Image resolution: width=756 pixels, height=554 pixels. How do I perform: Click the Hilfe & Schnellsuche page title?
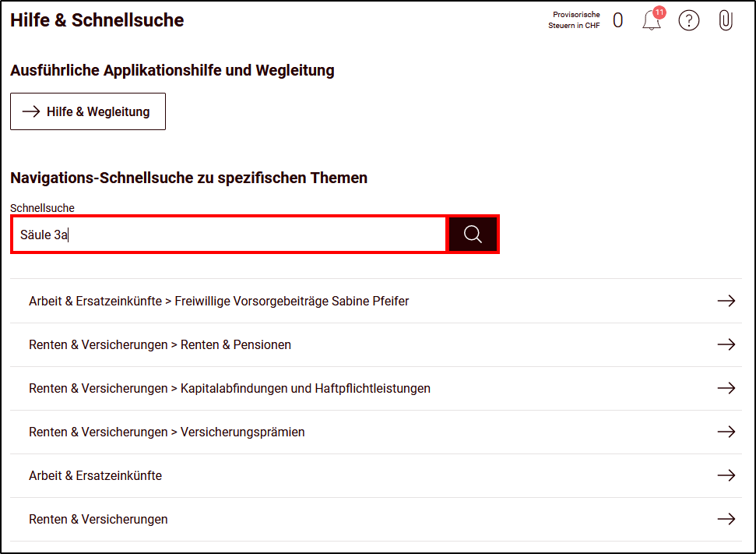(x=97, y=20)
